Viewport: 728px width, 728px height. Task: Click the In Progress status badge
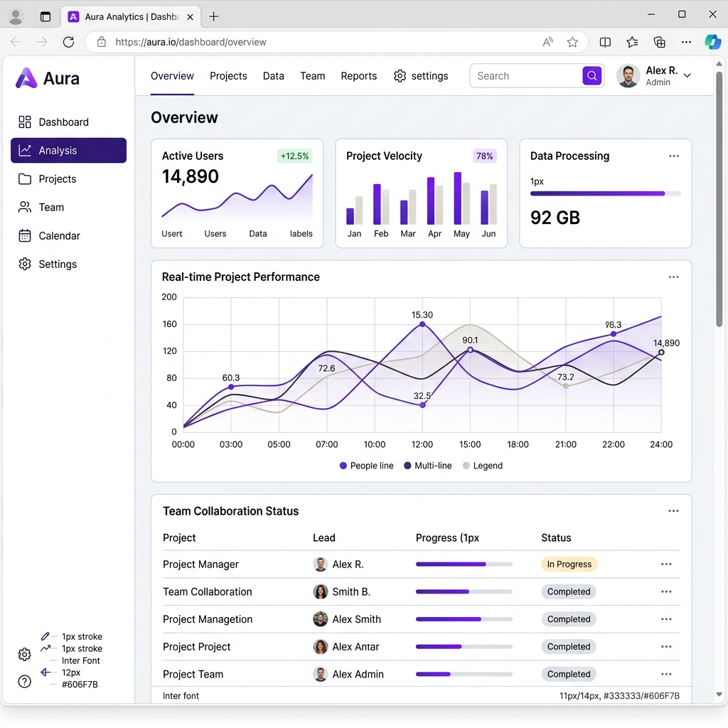pyautogui.click(x=569, y=564)
